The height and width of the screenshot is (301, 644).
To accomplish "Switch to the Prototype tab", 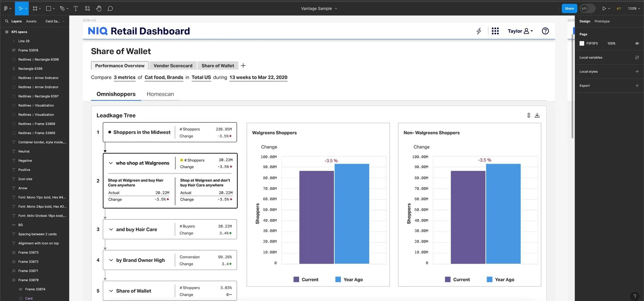I will [602, 21].
